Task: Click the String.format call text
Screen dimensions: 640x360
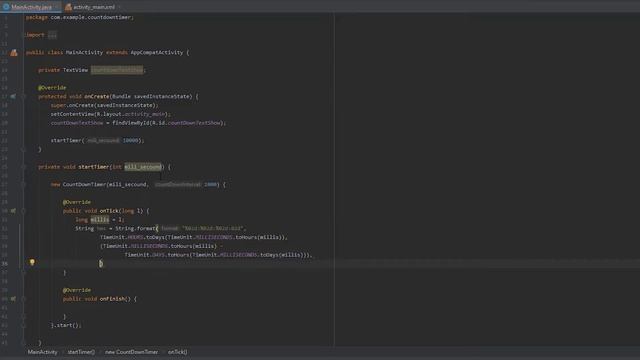Action: click(136, 229)
